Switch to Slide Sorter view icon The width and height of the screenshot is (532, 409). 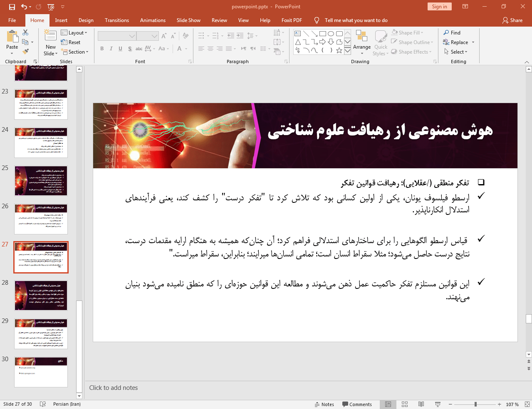[405, 404]
